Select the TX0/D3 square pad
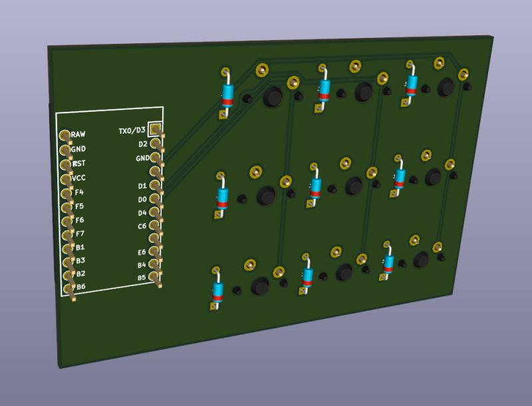The image size is (532, 406). [155, 128]
